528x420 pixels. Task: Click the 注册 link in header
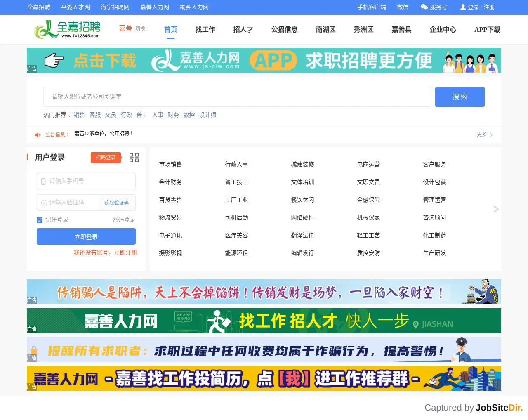(x=489, y=7)
